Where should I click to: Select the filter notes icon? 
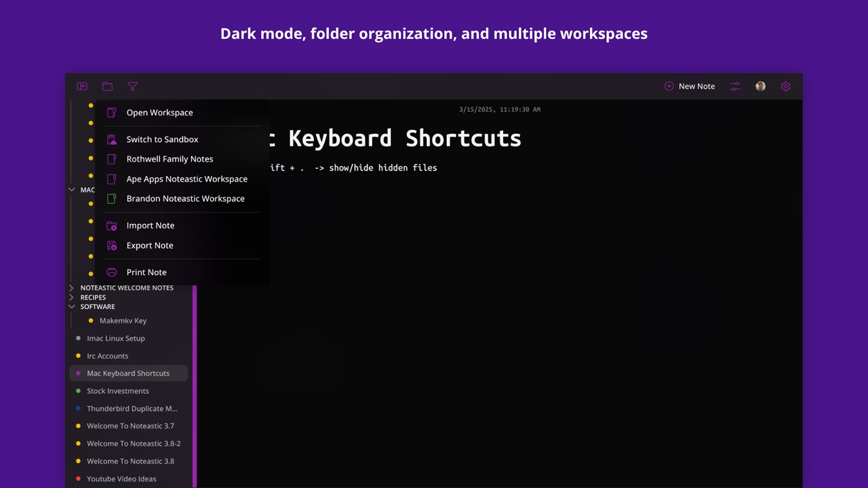132,86
